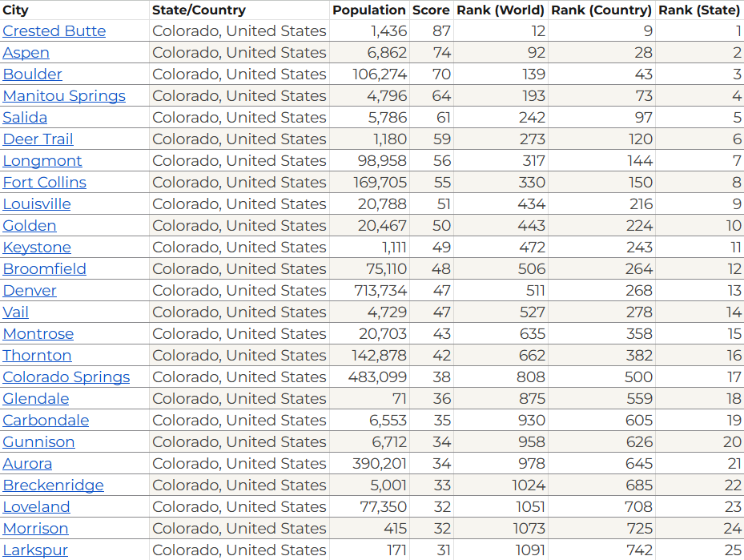Click the Boulder link
The width and height of the screenshot is (744, 560).
[32, 74]
